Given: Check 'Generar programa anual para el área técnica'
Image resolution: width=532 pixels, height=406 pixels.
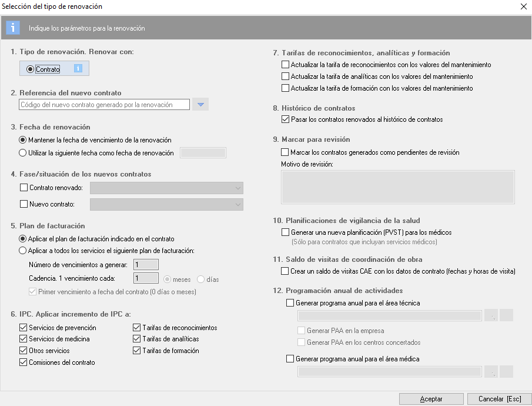Looking at the screenshot, I should click(289, 303).
